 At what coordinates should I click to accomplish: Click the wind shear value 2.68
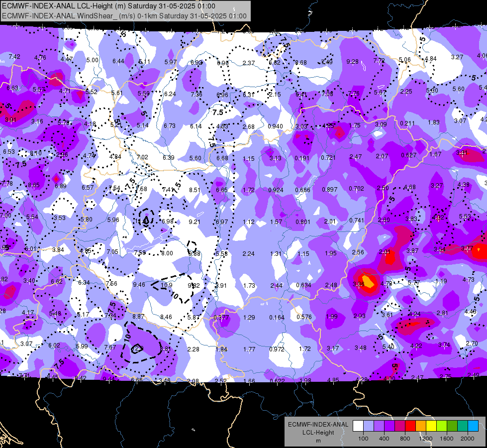[248, 126]
